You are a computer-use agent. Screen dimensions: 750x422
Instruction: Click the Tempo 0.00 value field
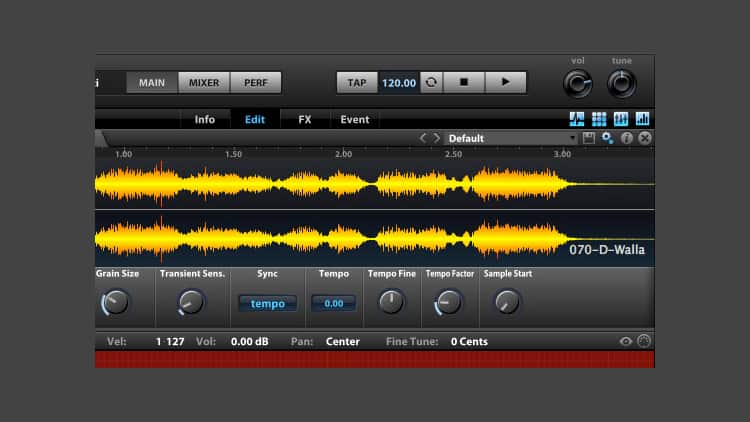(x=333, y=303)
